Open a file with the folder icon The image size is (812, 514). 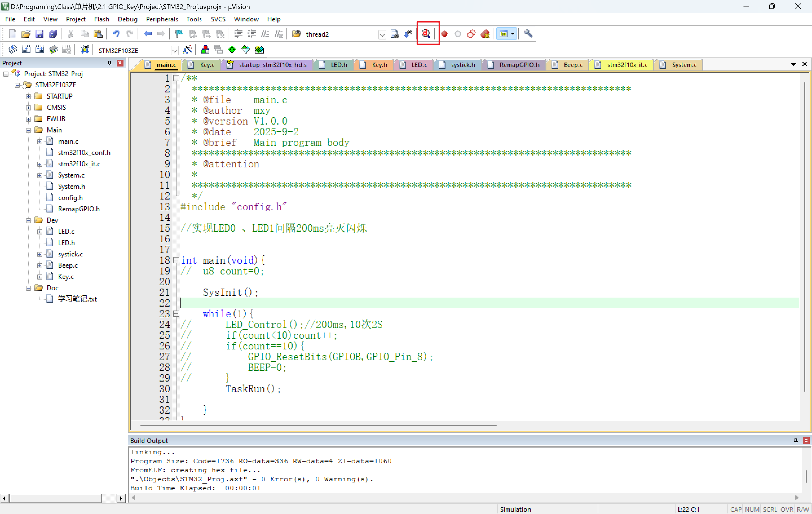click(x=26, y=34)
